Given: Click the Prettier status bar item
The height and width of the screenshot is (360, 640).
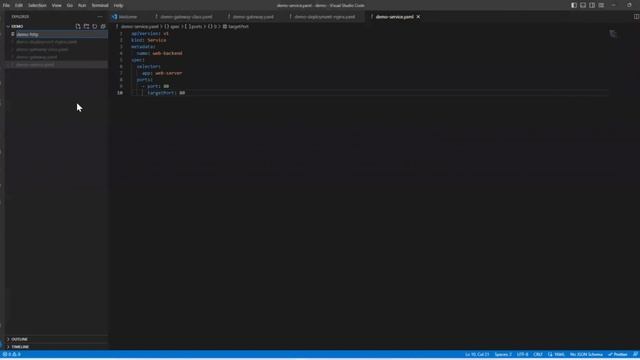Looking at the screenshot, I should click(618, 354).
